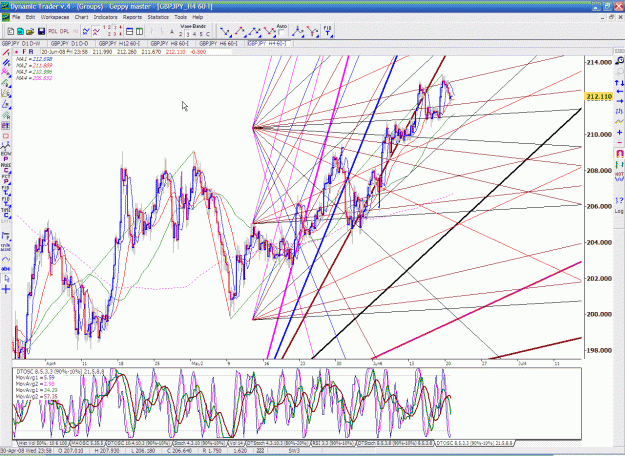The width and height of the screenshot is (625, 456).
Task: Click the 212.110 current price label
Action: (x=599, y=96)
